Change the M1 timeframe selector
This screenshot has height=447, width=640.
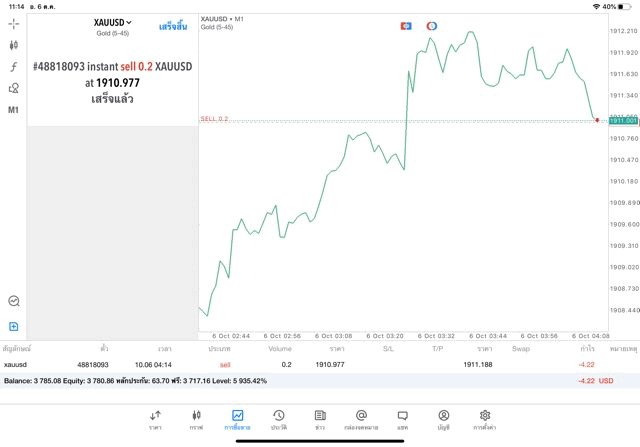(14, 110)
